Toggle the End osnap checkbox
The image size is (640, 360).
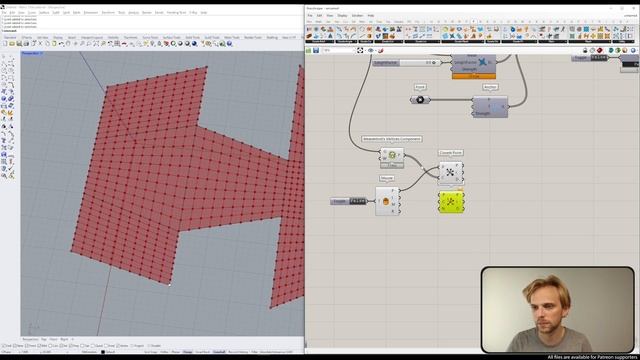pos(3,346)
